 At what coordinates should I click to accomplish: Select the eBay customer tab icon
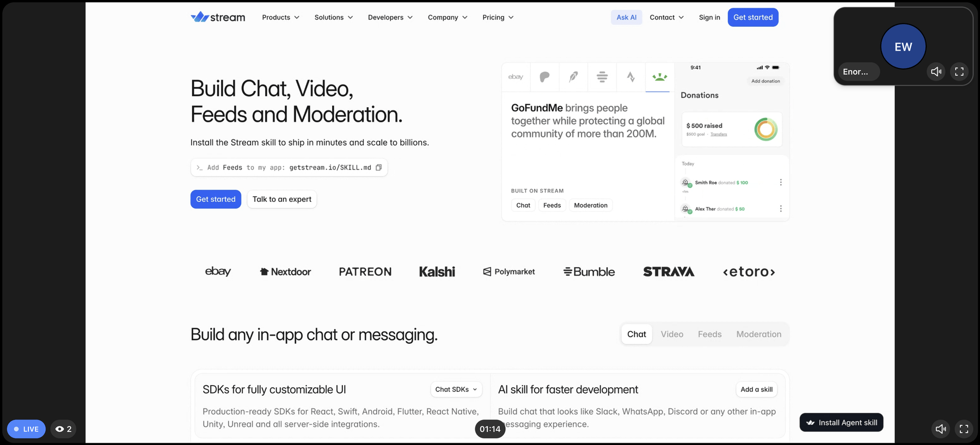coord(516,77)
